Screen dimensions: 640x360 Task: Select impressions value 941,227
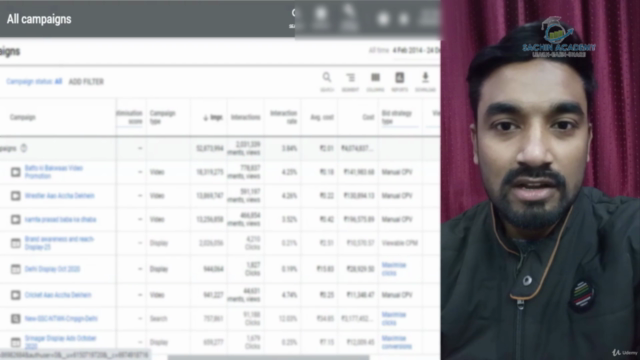tap(213, 295)
